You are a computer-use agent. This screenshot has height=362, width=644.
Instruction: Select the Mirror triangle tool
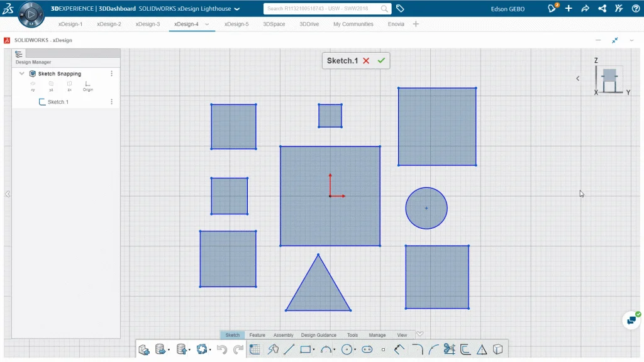click(x=482, y=349)
